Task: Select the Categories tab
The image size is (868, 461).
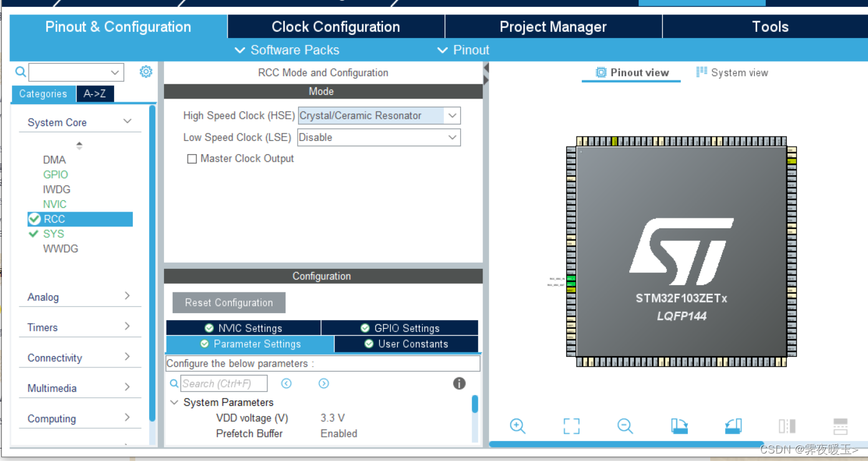Action: (x=43, y=94)
